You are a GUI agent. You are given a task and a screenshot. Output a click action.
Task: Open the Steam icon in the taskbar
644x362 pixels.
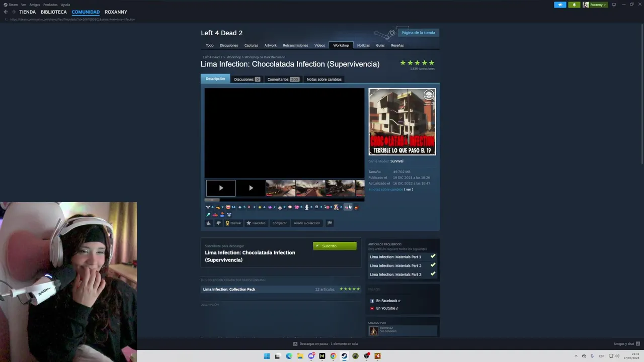[344, 356]
